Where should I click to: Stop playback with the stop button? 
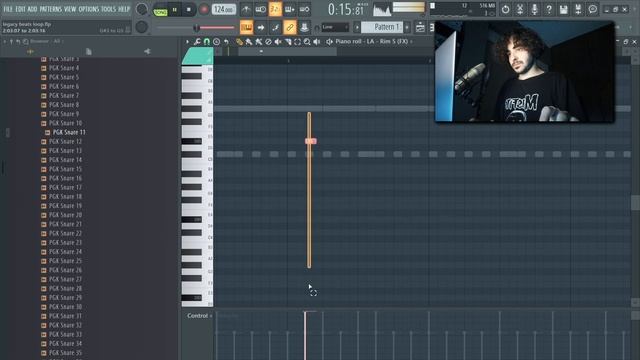pyautogui.click(x=189, y=9)
